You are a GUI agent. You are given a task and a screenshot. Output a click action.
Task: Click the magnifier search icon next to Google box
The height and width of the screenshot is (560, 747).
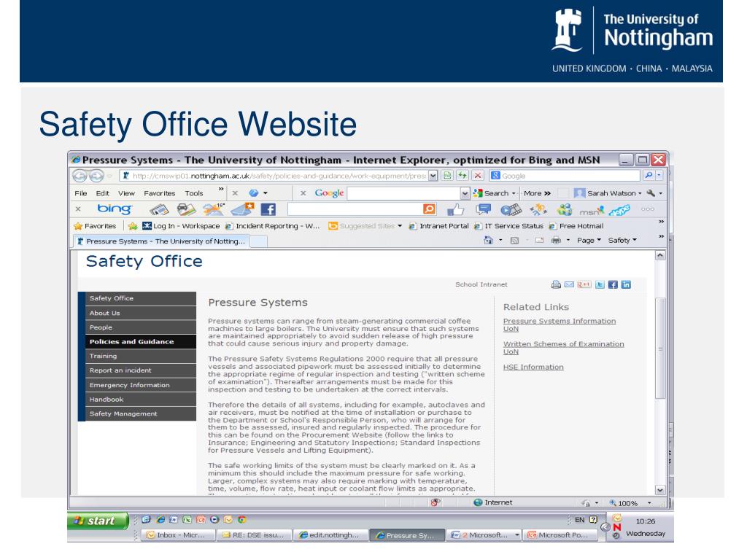(649, 175)
